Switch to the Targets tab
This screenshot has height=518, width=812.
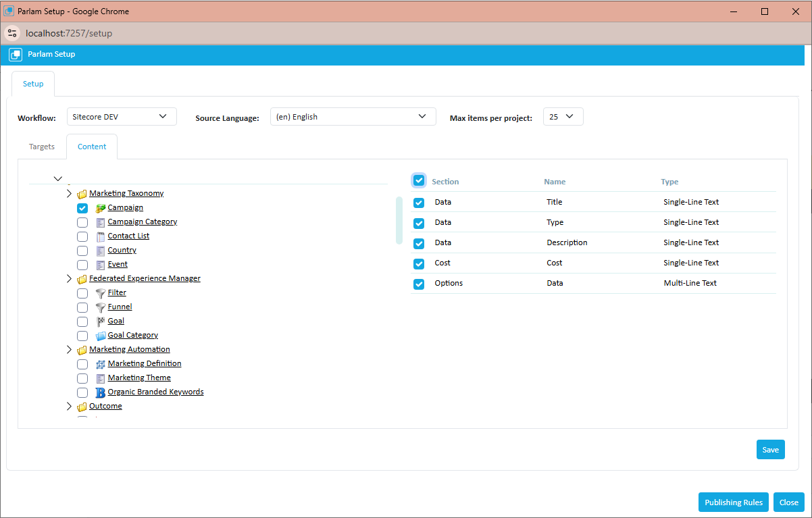click(41, 147)
